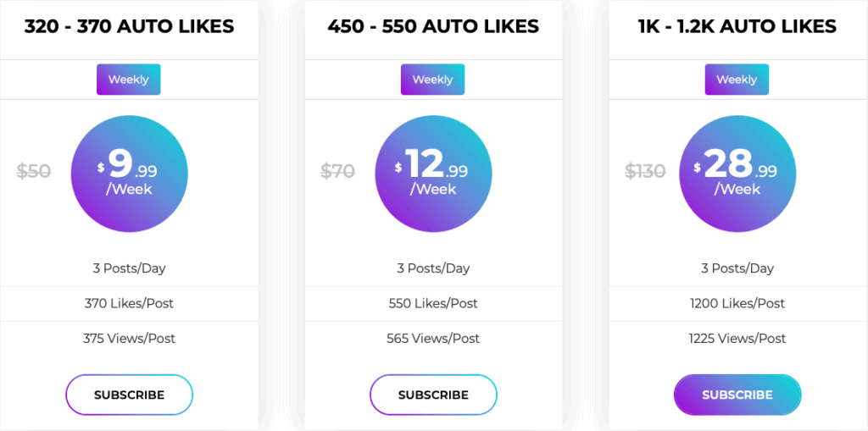
Task: Click the crossed-out $50 original price
Action: (x=34, y=172)
